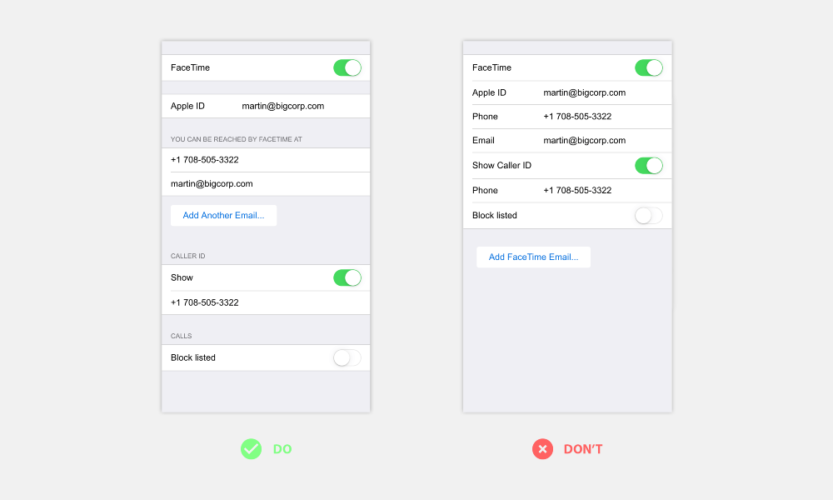Tap phone number below Show caller ID toggle

pos(266,302)
